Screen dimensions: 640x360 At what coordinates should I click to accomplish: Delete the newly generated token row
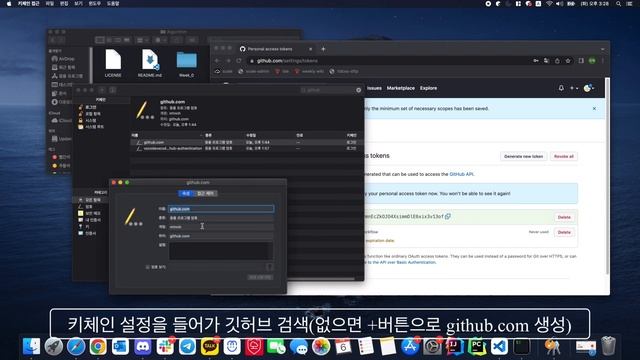tap(564, 217)
